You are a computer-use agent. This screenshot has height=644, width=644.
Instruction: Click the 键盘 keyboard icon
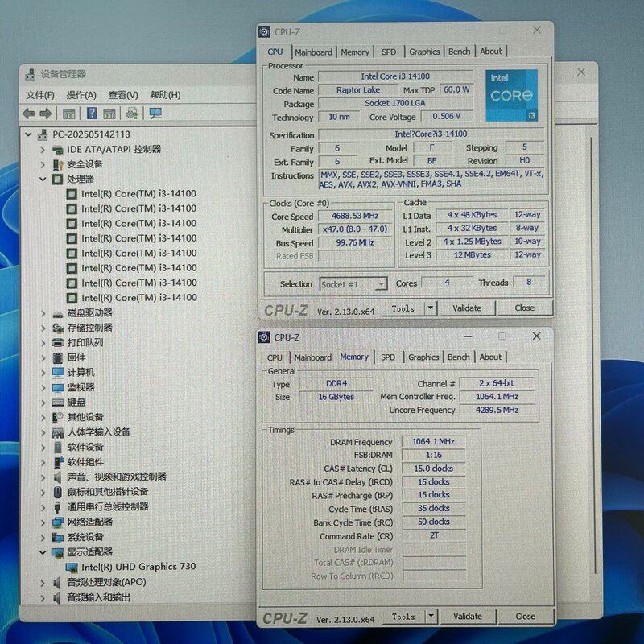57,402
